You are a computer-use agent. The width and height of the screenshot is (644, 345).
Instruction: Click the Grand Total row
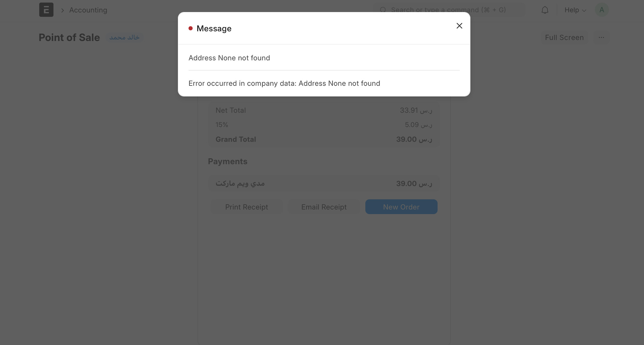pos(324,139)
